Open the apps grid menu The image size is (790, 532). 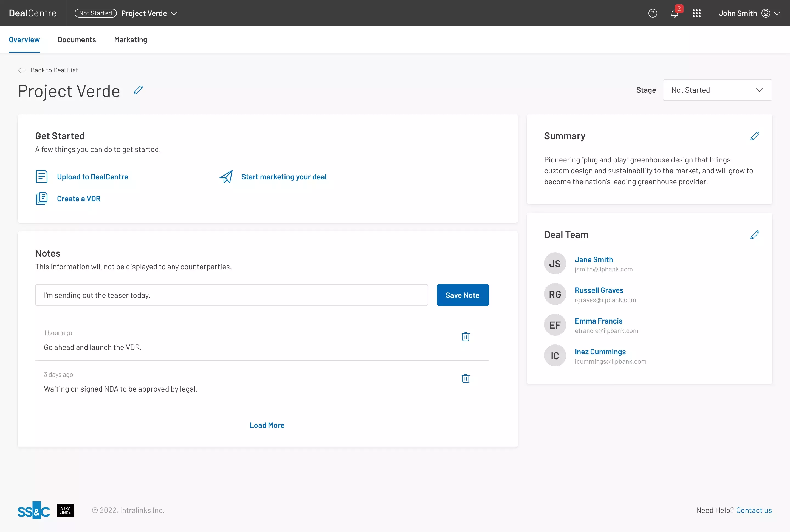click(697, 13)
